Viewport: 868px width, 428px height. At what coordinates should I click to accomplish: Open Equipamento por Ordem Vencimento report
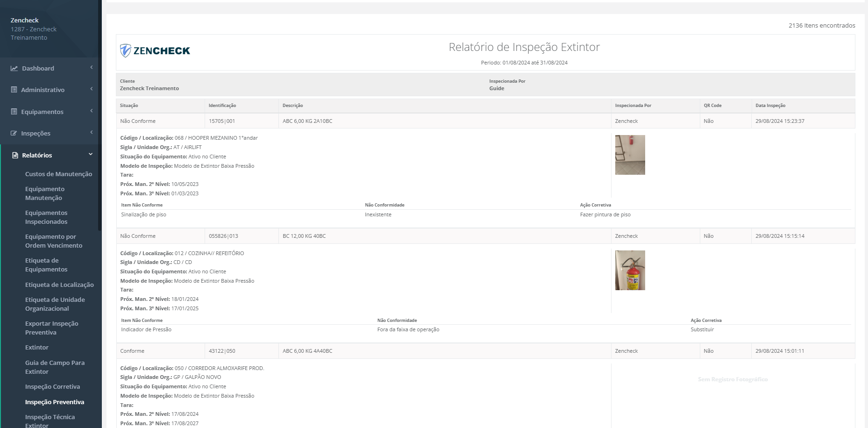tap(54, 241)
